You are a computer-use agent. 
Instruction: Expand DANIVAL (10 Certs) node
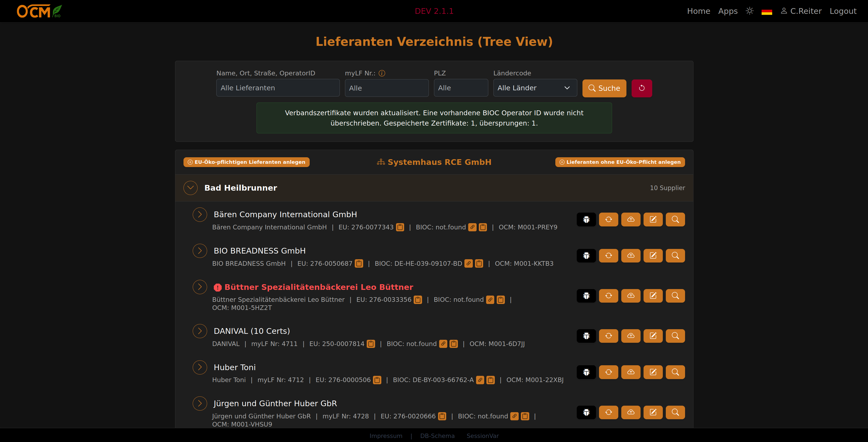click(200, 331)
